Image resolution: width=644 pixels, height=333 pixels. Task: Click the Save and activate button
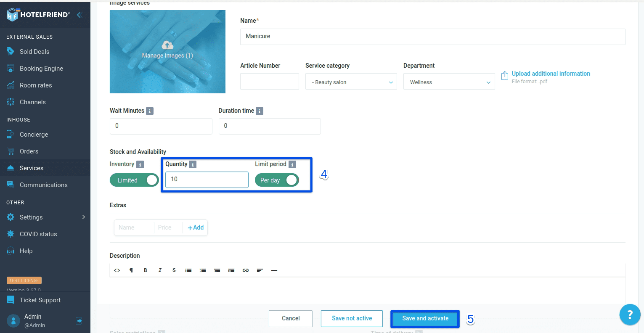[x=425, y=318]
